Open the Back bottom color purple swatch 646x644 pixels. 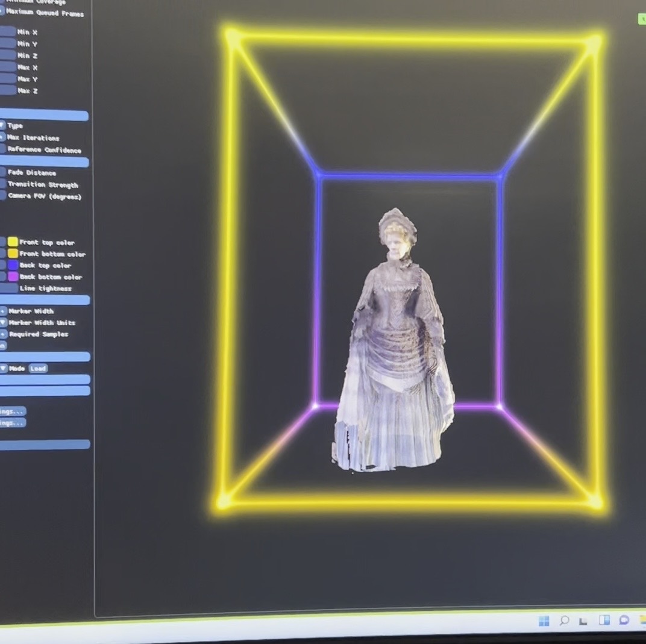point(13,277)
